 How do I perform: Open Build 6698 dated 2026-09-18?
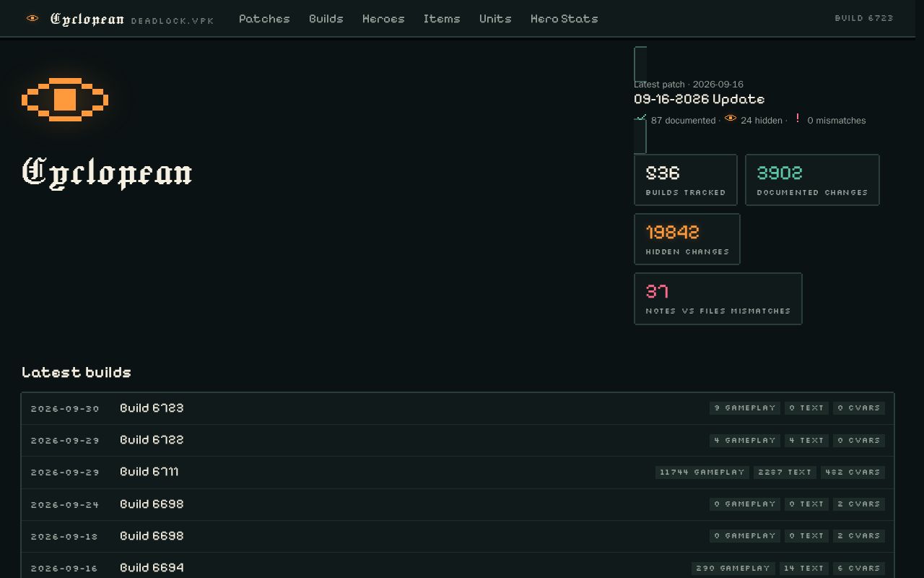click(x=458, y=536)
